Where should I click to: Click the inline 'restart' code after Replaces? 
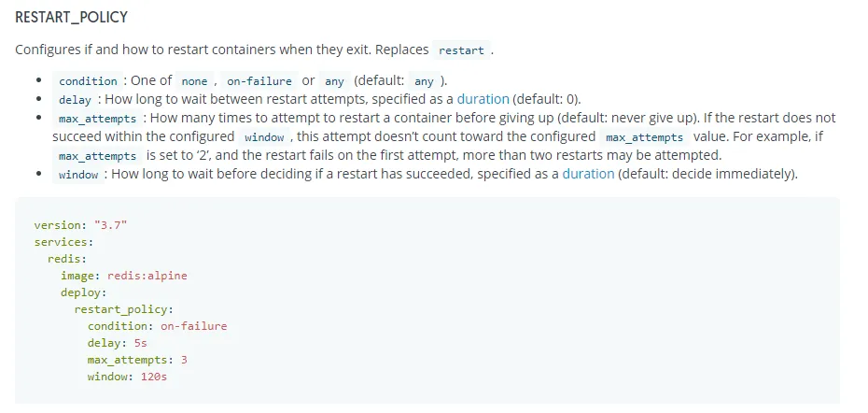461,50
